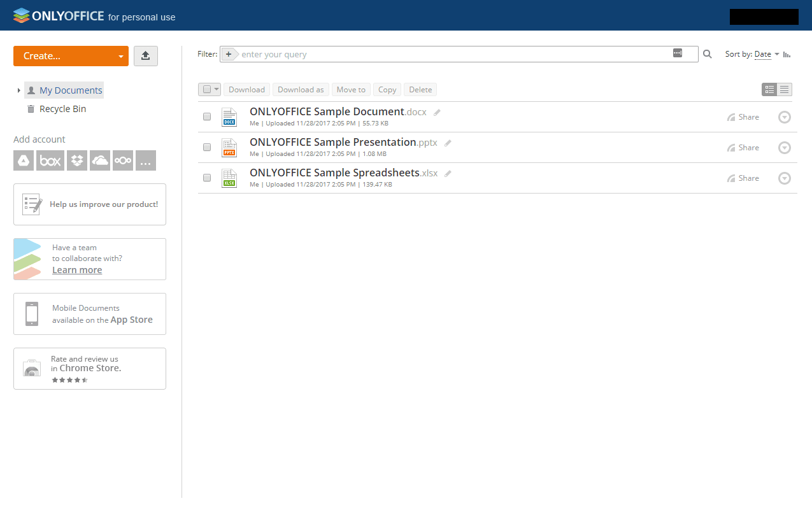Open Sort by Date dropdown
The height and width of the screenshot is (524, 812).
point(766,55)
